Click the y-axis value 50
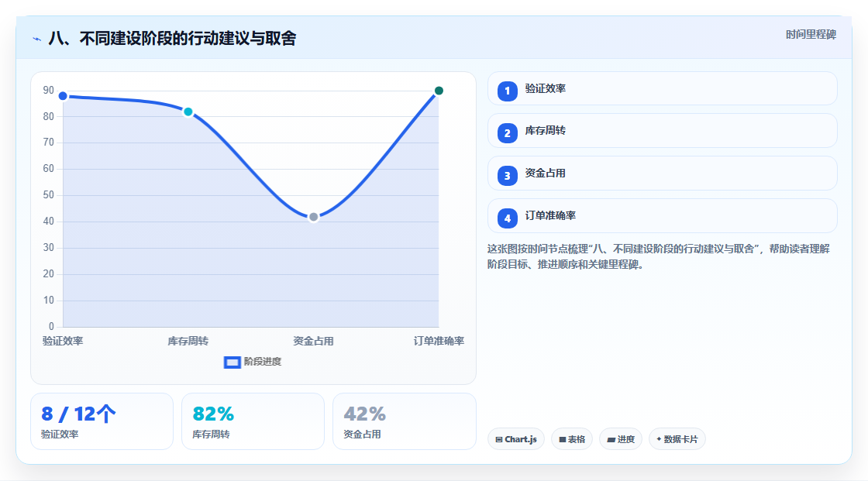Viewport: 868px width, 481px height. 49,195
